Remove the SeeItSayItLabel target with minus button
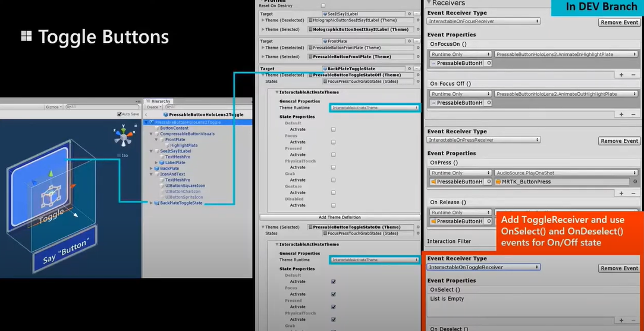Viewport: 644px width, 331px height. point(417,14)
